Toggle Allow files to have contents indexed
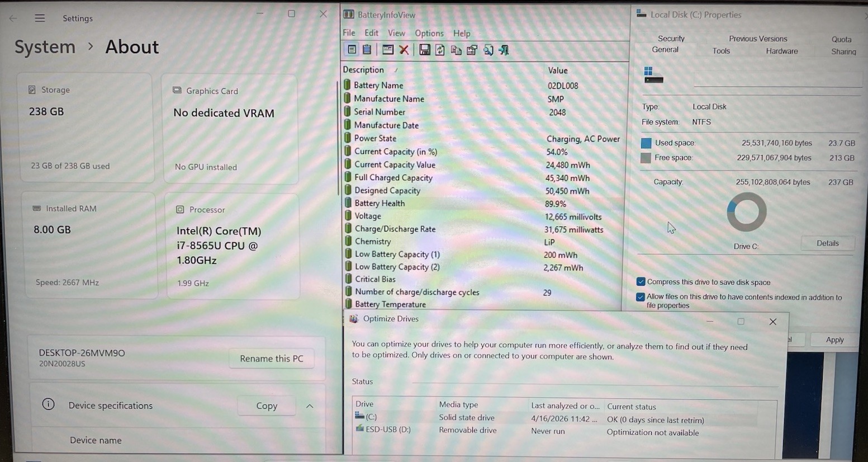868x462 pixels. tap(641, 296)
